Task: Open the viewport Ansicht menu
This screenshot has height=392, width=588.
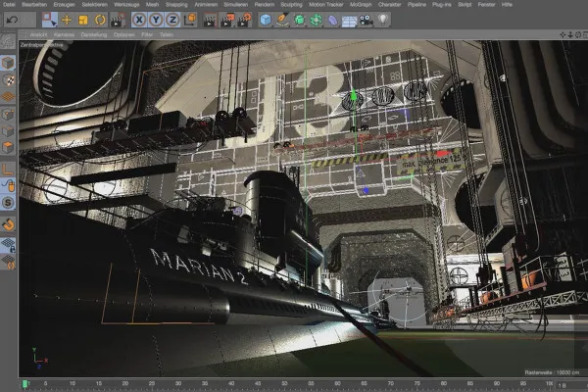Action: pos(38,34)
